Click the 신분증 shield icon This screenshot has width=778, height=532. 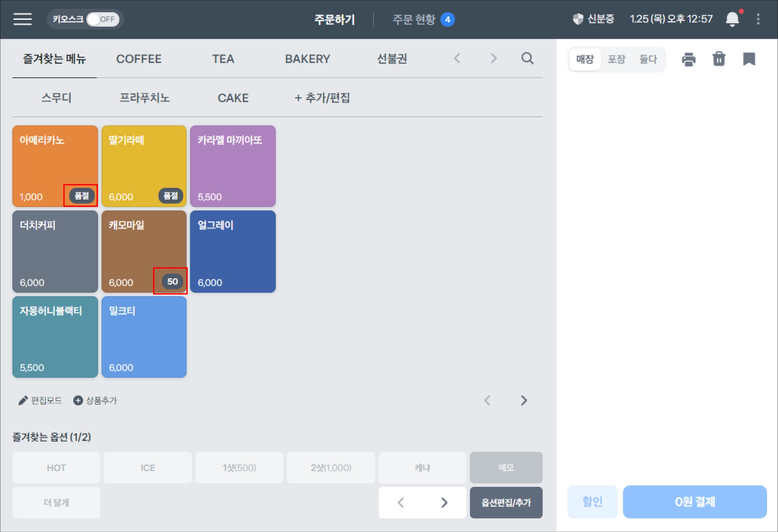578,19
